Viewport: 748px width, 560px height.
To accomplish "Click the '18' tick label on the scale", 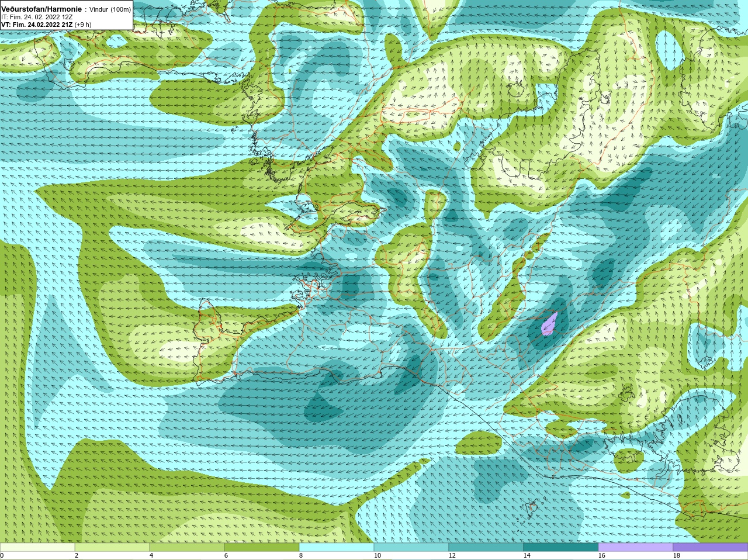I will pyautogui.click(x=677, y=556).
